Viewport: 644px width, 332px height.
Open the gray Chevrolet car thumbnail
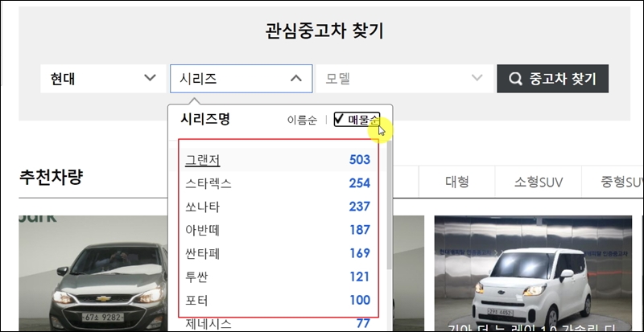click(93, 273)
